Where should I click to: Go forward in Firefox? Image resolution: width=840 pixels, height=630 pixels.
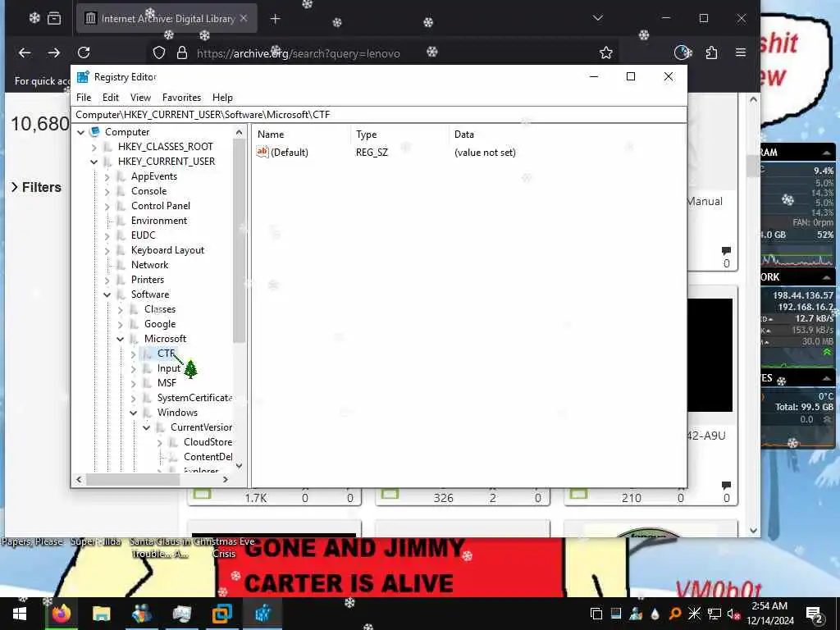coord(53,53)
